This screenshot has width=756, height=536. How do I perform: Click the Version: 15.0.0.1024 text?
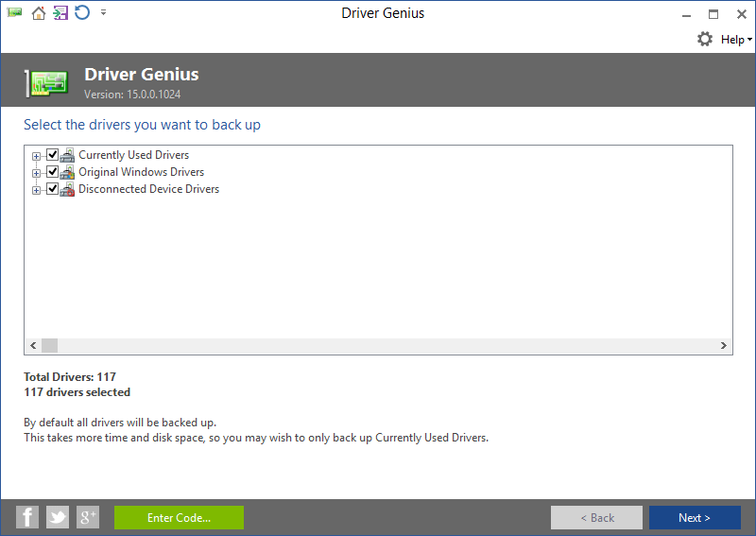(x=132, y=95)
